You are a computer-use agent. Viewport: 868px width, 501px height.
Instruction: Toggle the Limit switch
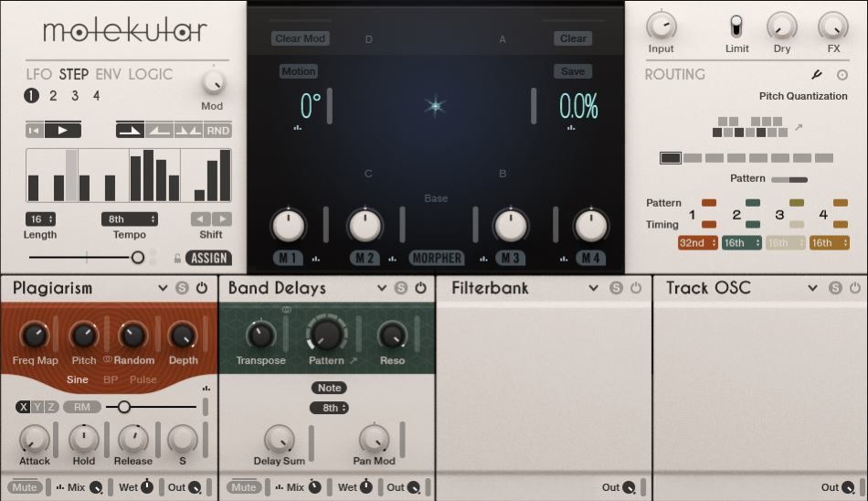pos(736,27)
